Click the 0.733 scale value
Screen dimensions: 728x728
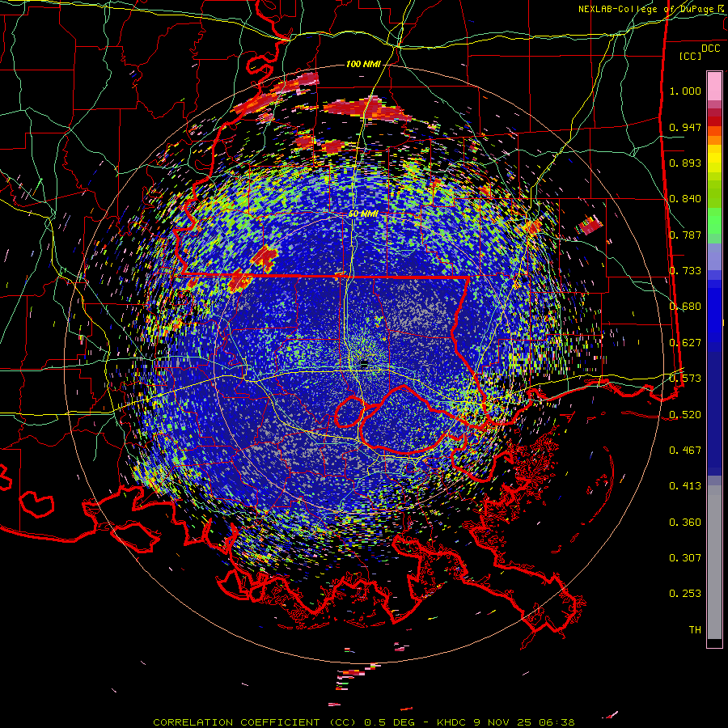(x=685, y=271)
